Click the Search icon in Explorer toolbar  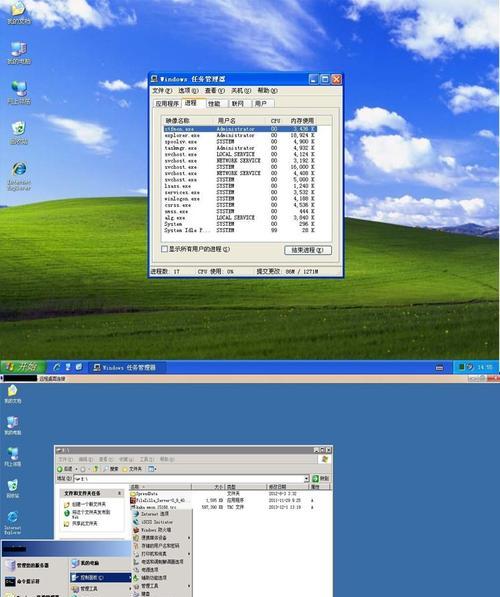(x=110, y=469)
